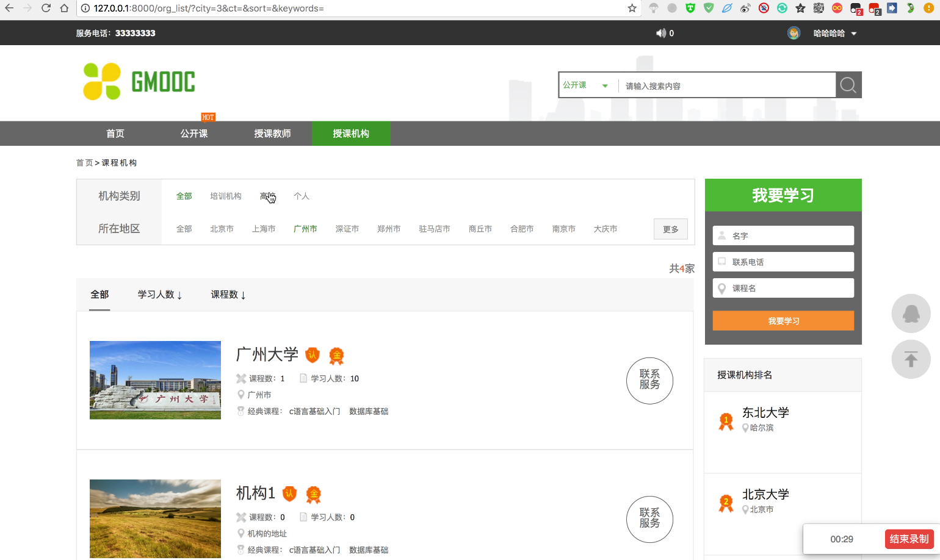Image resolution: width=940 pixels, height=560 pixels.
Task: Click the 结束录制 button
Action: click(909, 539)
